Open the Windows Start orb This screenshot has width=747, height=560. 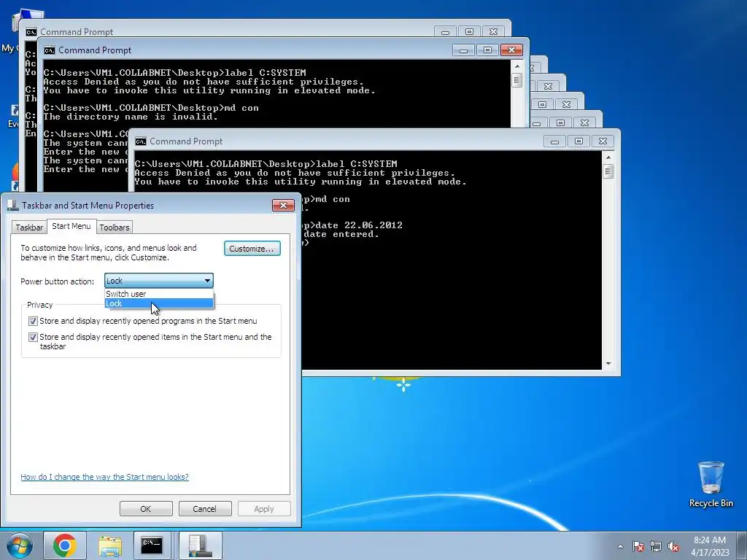tap(19, 545)
